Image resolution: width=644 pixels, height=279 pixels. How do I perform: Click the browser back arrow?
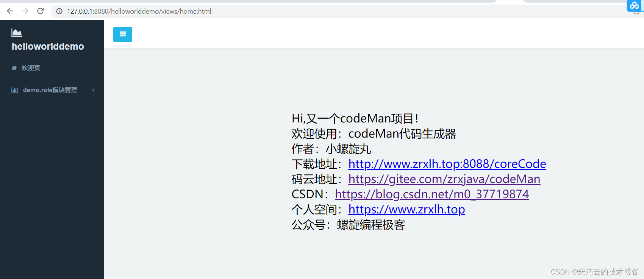10,11
